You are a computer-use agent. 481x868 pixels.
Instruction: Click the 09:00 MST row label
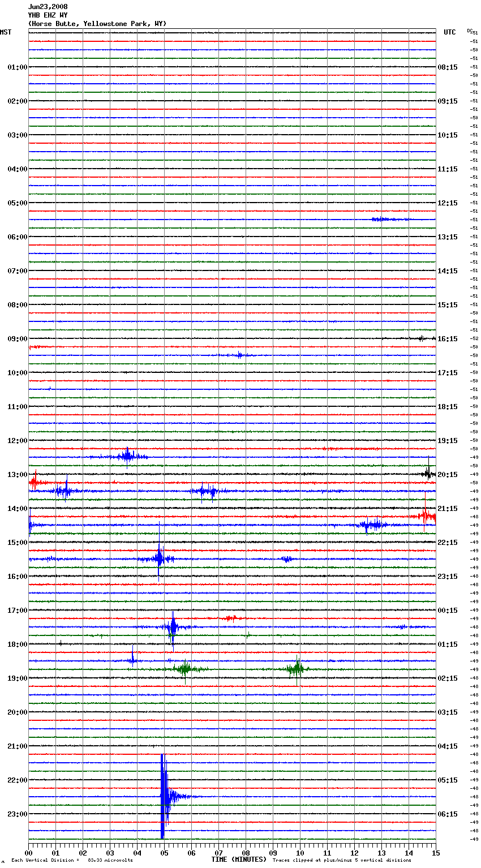click(18, 339)
